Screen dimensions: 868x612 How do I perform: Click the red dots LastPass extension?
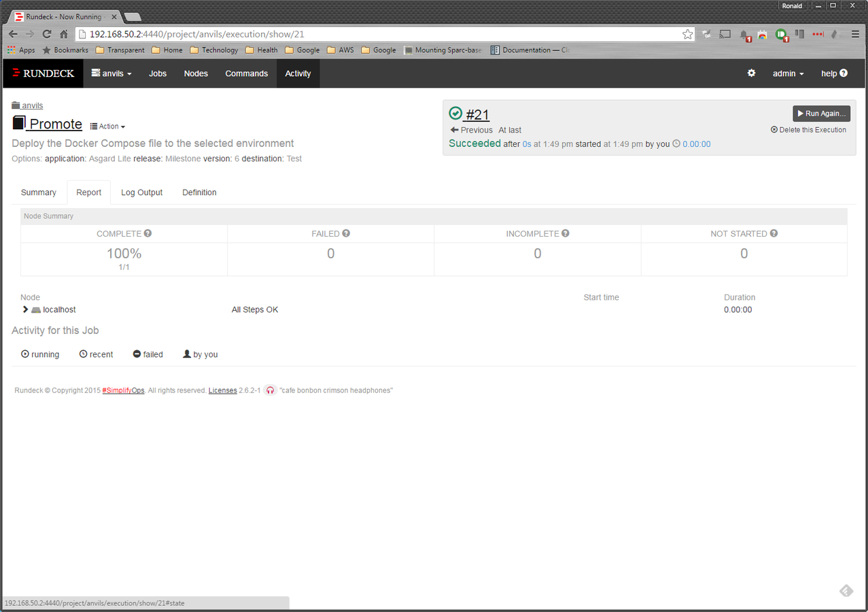(x=818, y=34)
